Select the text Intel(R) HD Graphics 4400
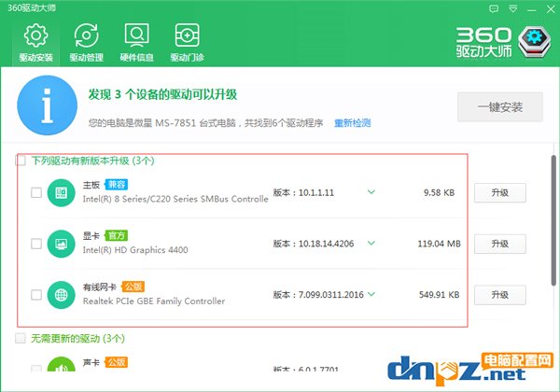 click(135, 250)
